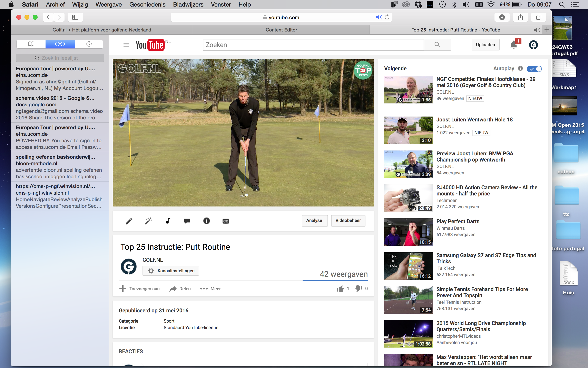
Task: Click in the Zoeken search field
Action: coord(313,45)
